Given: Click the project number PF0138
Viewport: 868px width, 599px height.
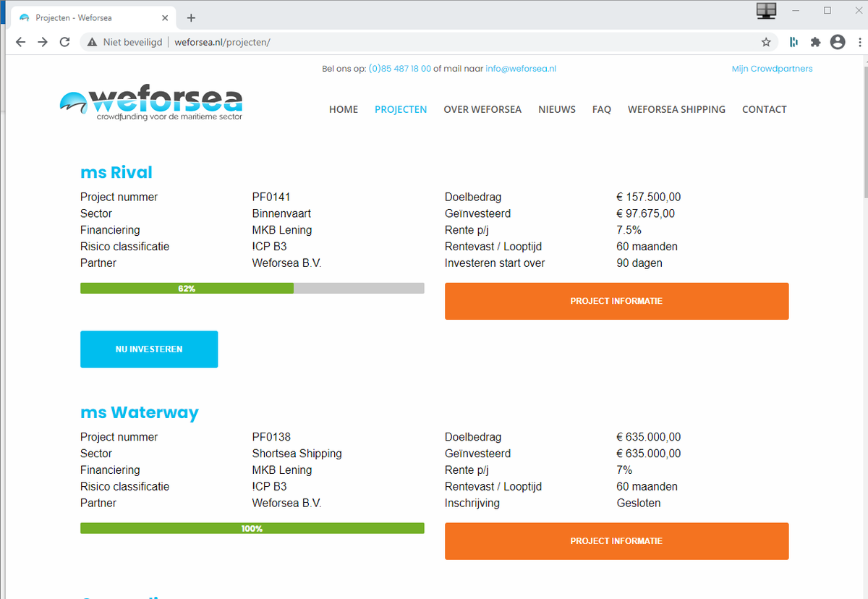Looking at the screenshot, I should pyautogui.click(x=271, y=437).
